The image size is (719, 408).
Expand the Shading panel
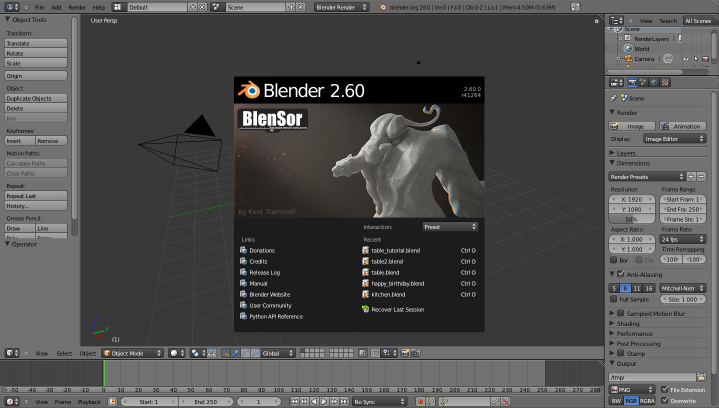(x=628, y=323)
